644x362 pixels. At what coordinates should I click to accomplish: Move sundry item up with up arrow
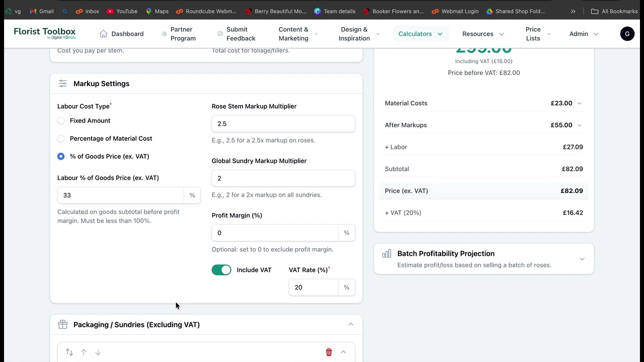pos(84,352)
